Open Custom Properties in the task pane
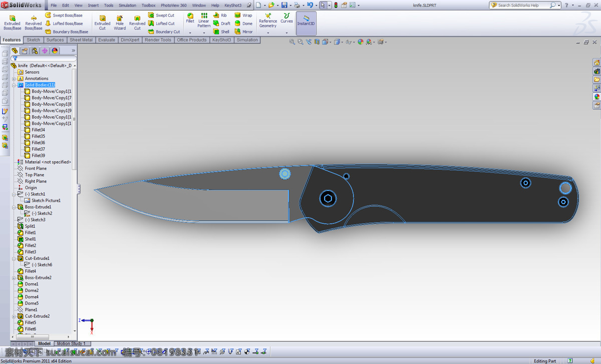 [597, 105]
